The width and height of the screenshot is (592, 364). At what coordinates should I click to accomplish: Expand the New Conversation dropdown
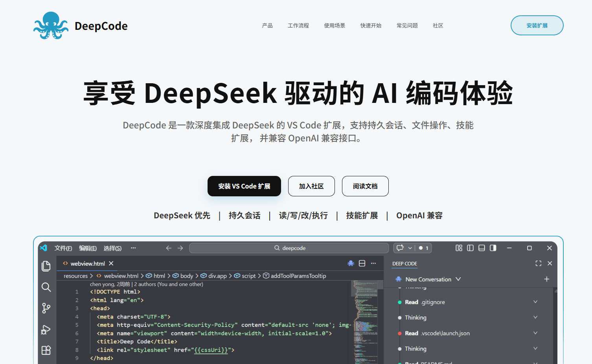(458, 279)
